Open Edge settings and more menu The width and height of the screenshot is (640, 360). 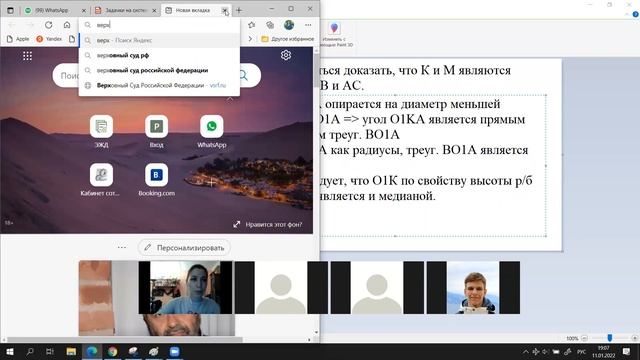308,25
